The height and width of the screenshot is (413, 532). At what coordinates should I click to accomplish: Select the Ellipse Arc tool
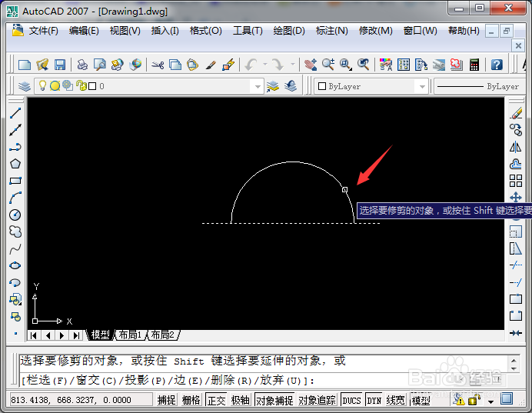click(15, 283)
